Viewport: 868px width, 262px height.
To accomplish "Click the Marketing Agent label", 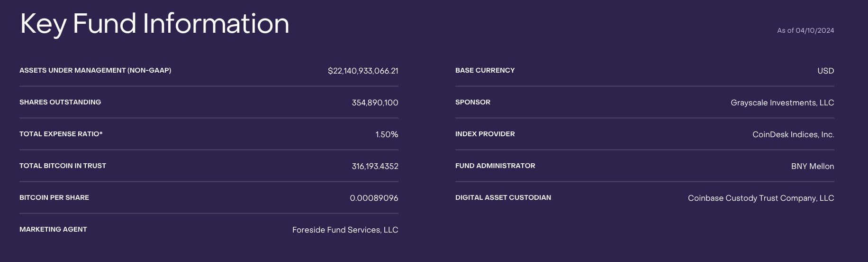I will pyautogui.click(x=53, y=229).
